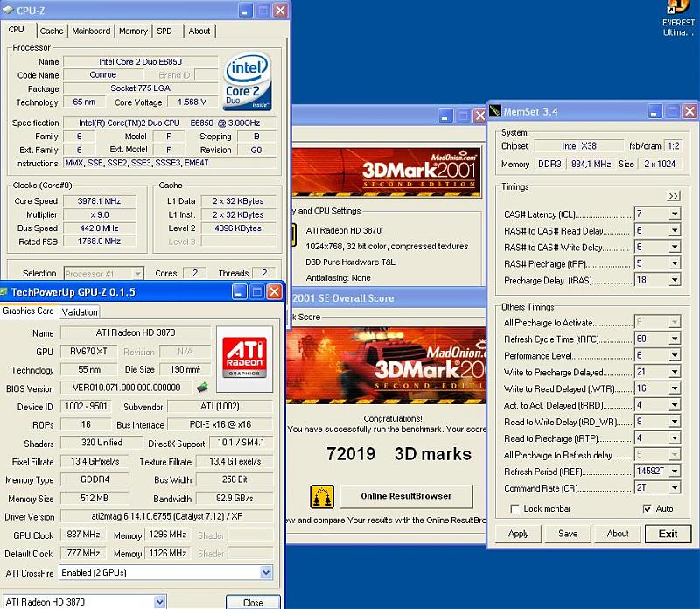Open the Refresh Period (tREF) dropdown
Viewport: 700px width, 609px height.
click(x=675, y=471)
